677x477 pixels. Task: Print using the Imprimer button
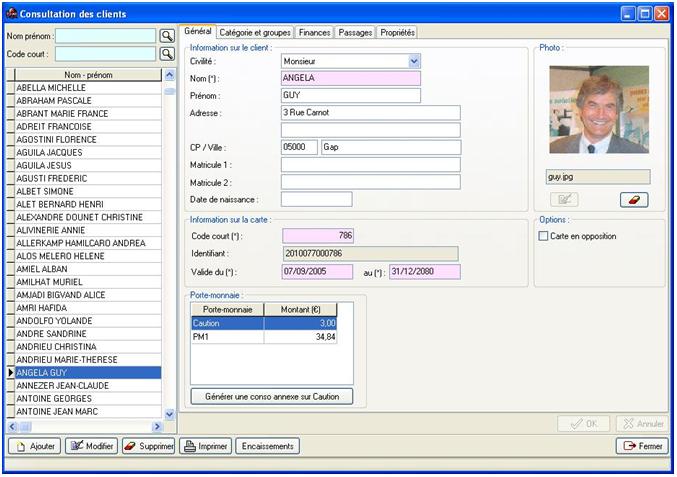coord(205,446)
